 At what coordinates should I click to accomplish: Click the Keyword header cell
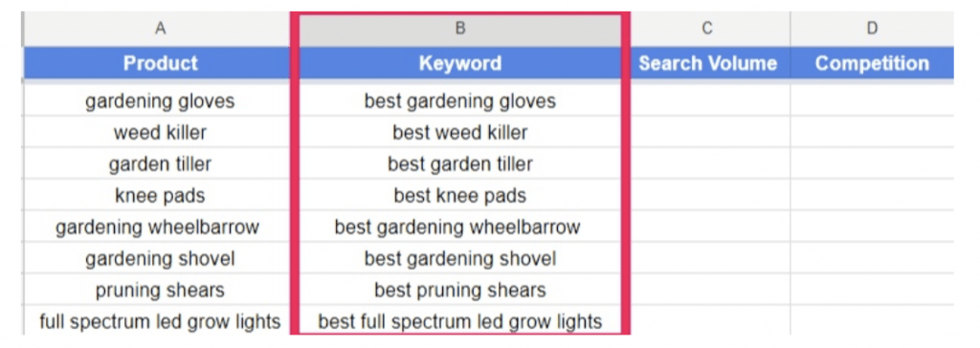(x=460, y=63)
